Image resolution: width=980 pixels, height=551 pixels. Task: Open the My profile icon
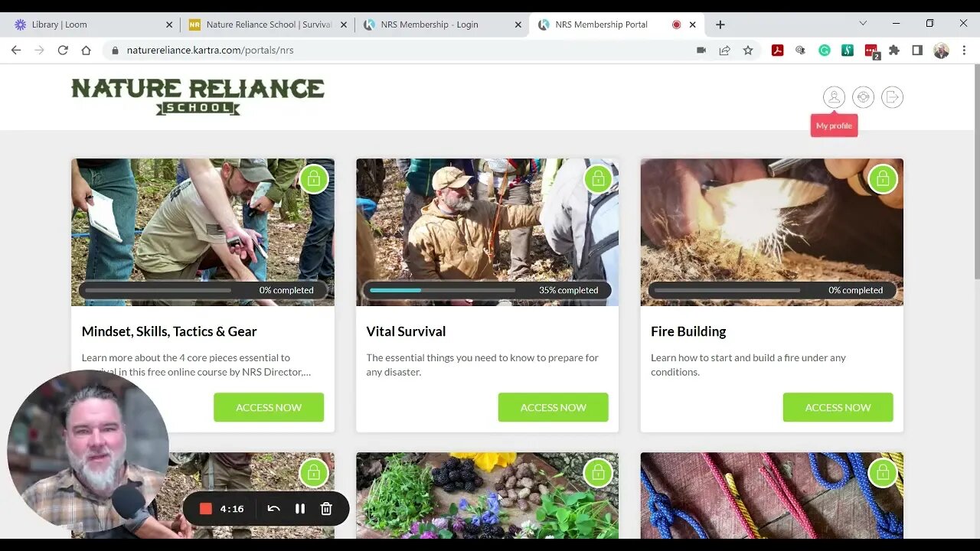click(x=834, y=97)
